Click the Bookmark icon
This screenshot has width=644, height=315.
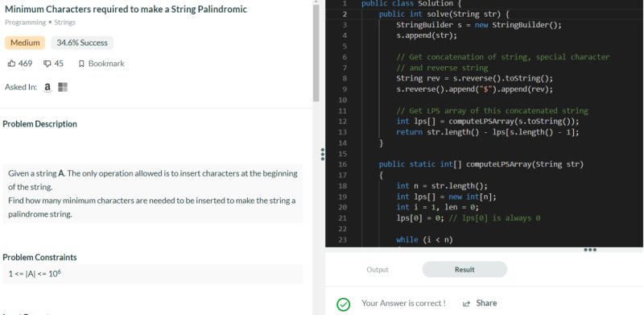(81, 64)
